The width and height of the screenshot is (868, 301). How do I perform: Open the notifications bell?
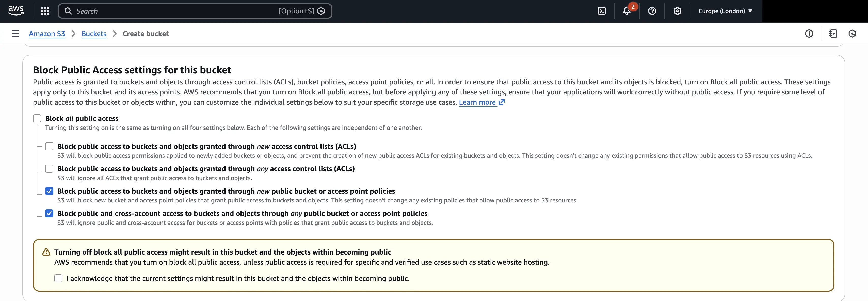[626, 11]
